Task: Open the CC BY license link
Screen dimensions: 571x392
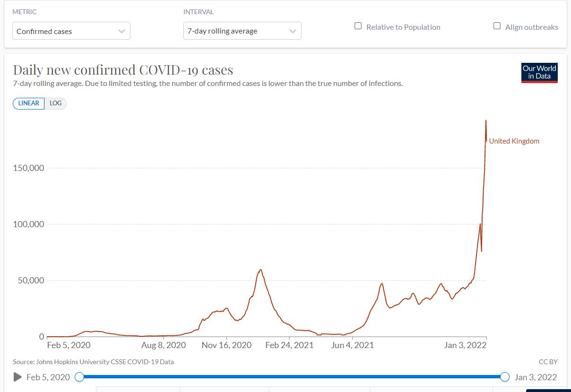Action: pos(548,362)
